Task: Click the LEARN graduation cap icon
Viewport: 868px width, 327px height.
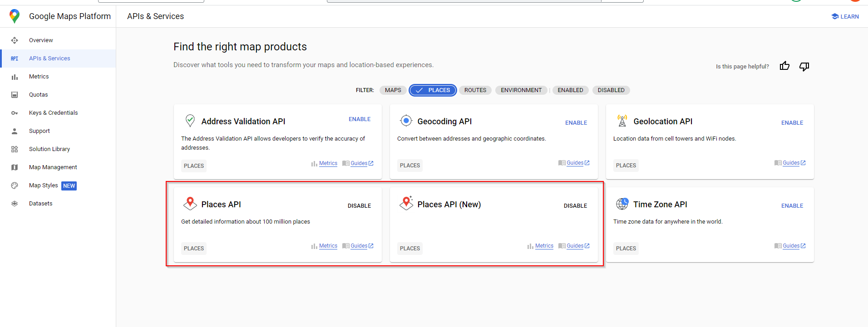Action: [x=835, y=16]
